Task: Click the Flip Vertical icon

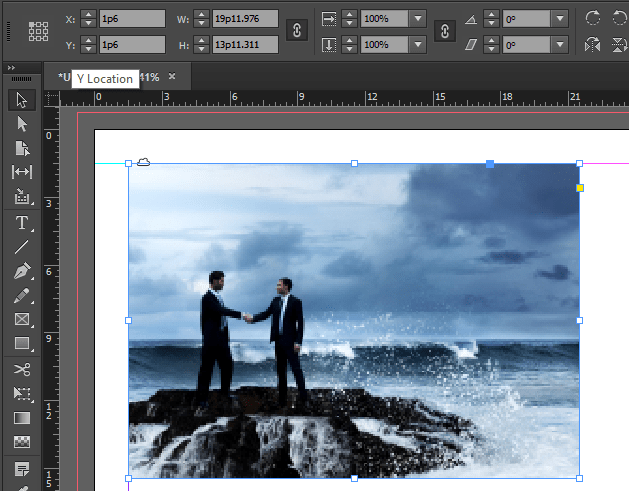Action: pyautogui.click(x=620, y=45)
